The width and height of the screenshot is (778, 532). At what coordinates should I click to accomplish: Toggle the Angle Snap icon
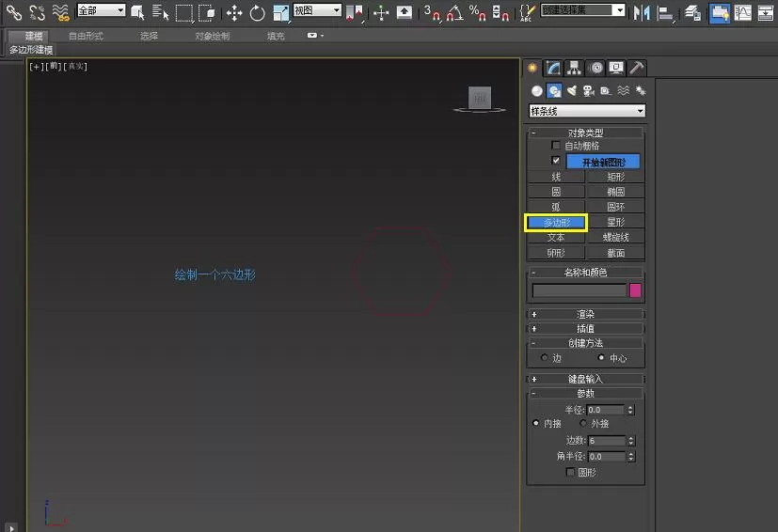click(x=454, y=13)
